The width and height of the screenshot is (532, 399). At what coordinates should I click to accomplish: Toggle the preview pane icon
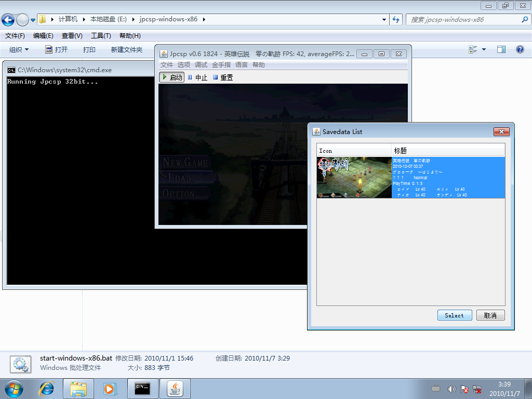click(x=501, y=49)
